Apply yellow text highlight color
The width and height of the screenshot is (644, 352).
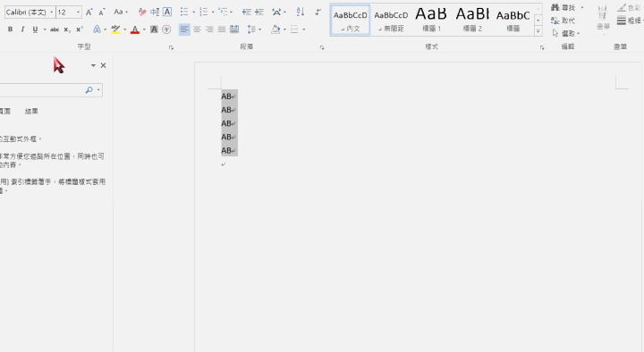[115, 29]
